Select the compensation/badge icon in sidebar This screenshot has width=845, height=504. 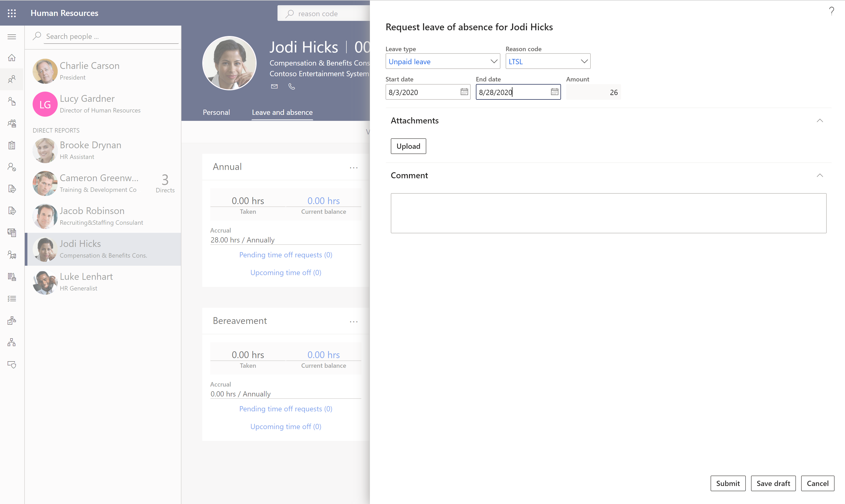click(12, 233)
